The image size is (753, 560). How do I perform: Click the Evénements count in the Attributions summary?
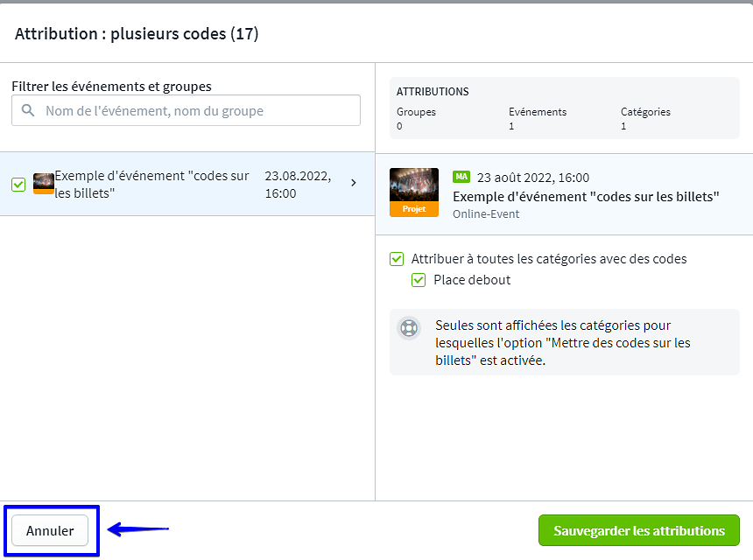pos(512,126)
